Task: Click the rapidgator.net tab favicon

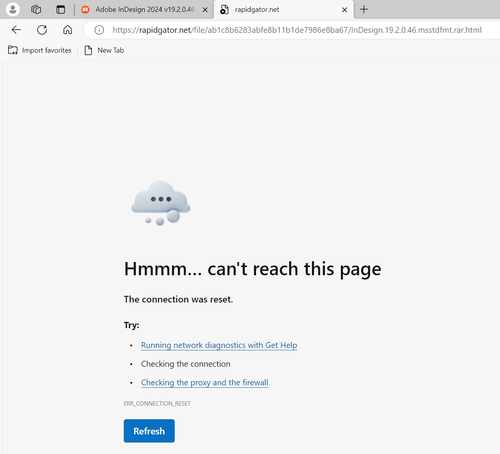Action: (x=224, y=10)
